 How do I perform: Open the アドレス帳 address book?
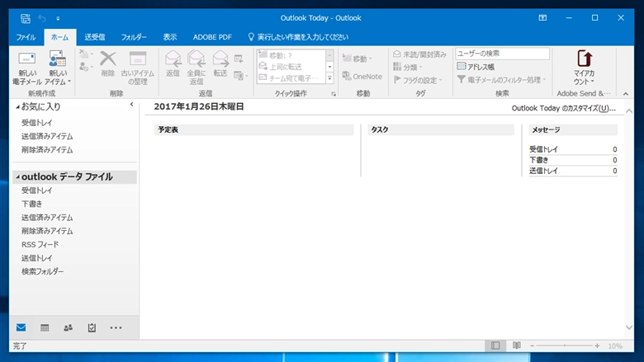click(x=476, y=67)
